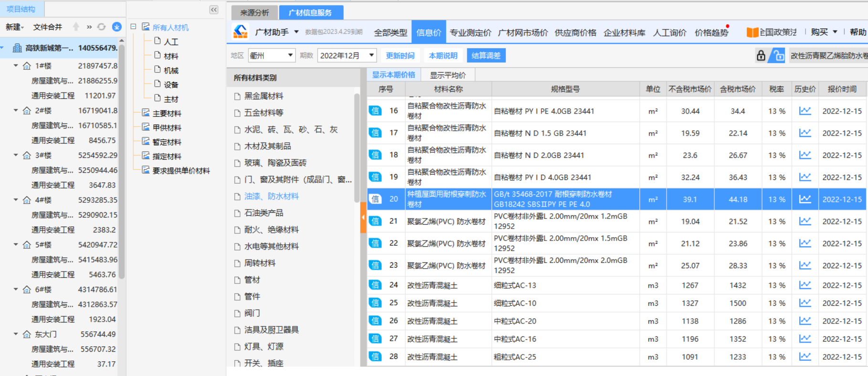Viewport: 868px width, 376px height.
Task: Click the 信 info badge on row 20
Action: tap(376, 199)
